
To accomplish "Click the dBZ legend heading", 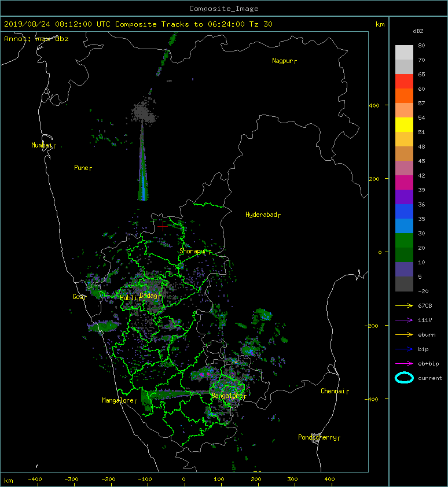I will click(x=418, y=31).
